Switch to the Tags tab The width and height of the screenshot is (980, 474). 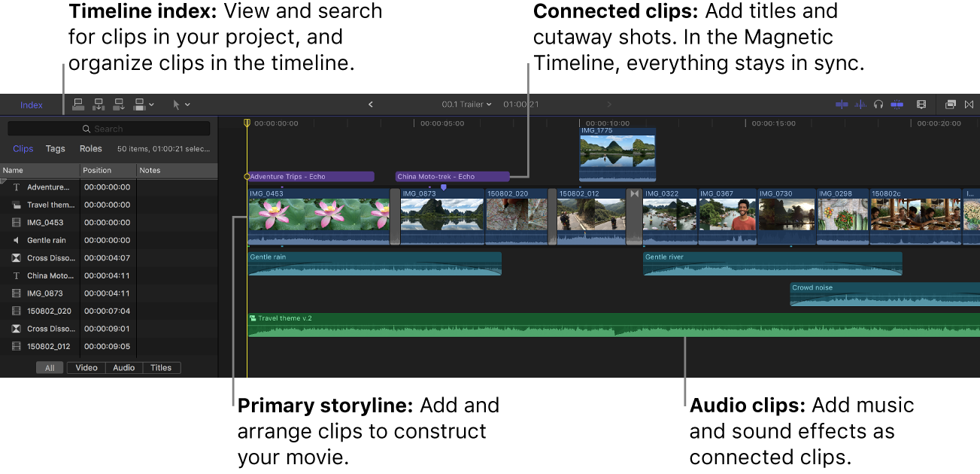pos(55,148)
